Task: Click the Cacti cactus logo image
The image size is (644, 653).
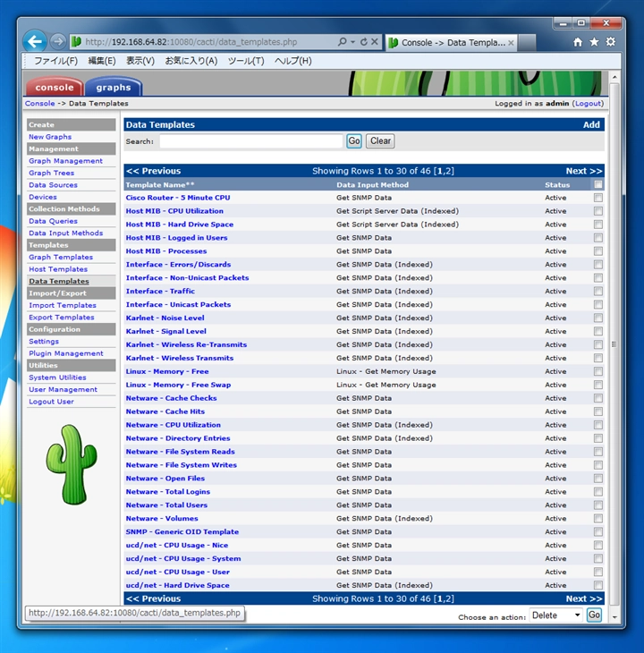Action: [x=72, y=464]
